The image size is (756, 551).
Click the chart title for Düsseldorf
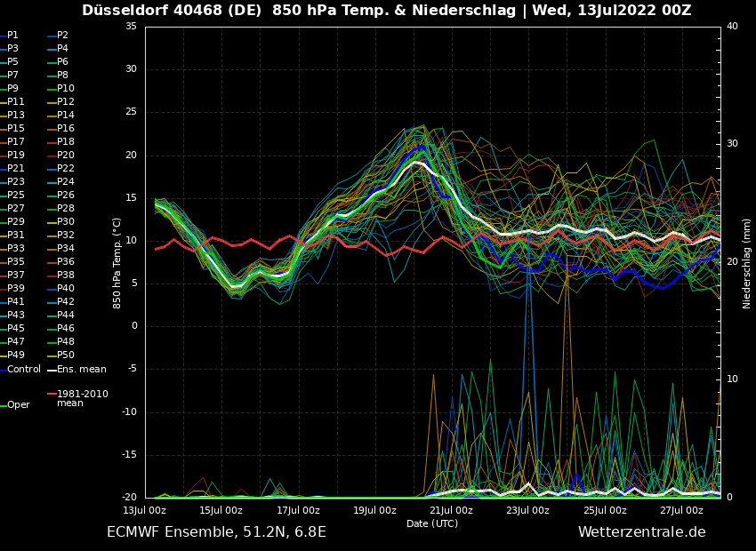(x=386, y=11)
